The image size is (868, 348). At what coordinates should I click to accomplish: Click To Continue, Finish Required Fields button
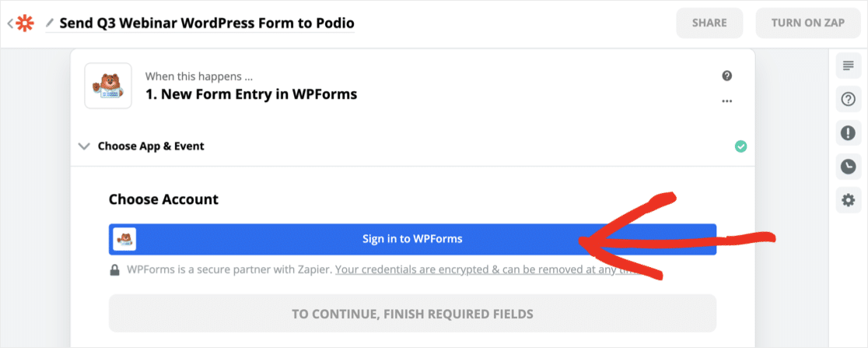412,314
